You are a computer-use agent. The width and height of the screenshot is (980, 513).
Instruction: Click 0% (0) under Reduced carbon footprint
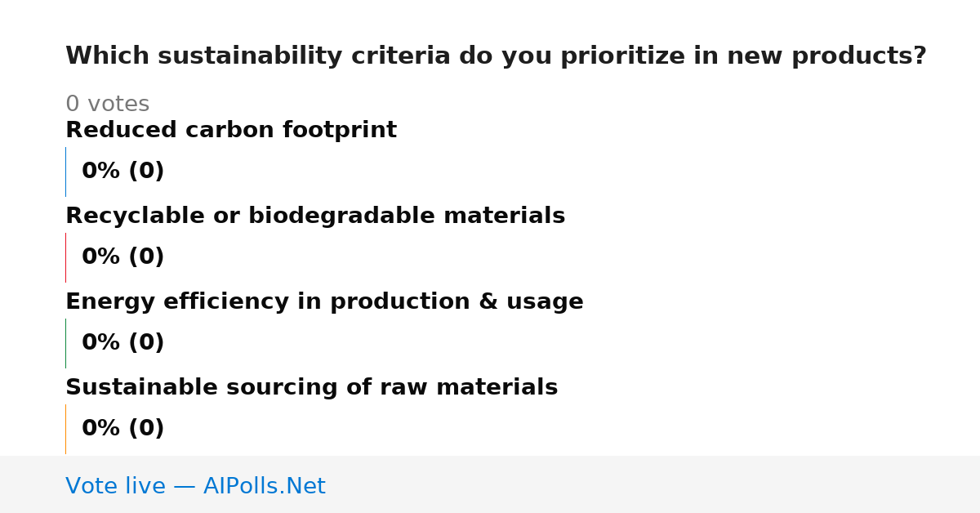pyautogui.click(x=123, y=172)
